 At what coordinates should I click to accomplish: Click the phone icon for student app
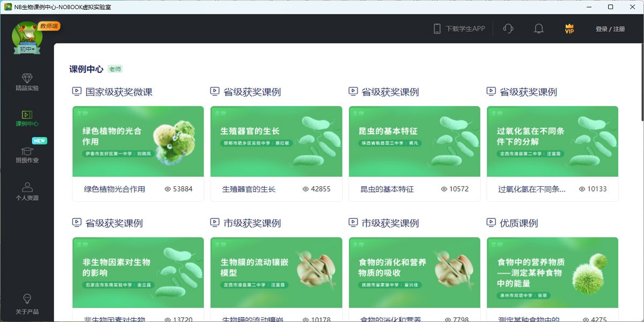437,29
